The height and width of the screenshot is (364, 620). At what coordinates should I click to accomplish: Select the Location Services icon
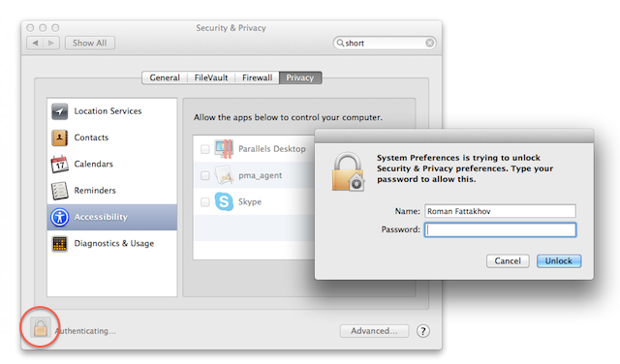[60, 111]
